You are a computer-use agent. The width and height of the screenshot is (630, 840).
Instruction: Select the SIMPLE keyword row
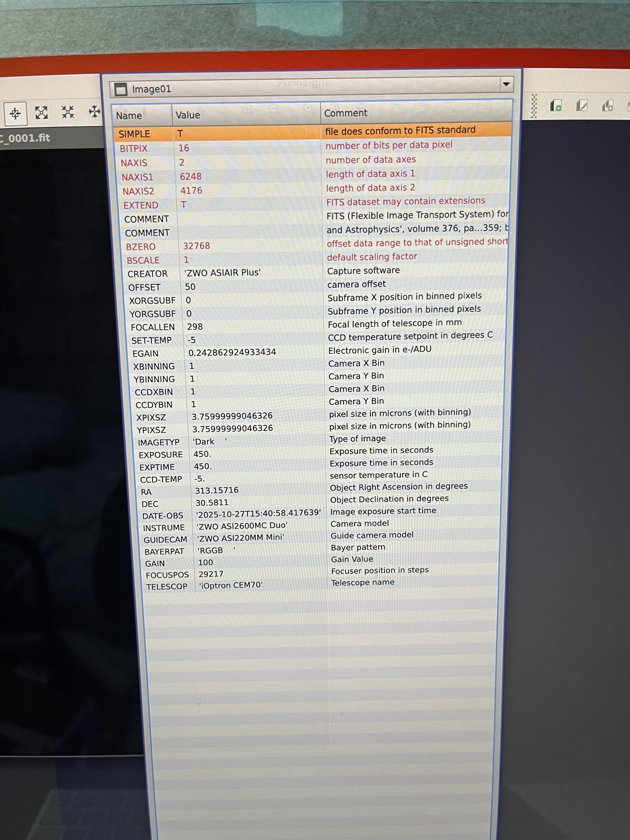click(x=134, y=134)
